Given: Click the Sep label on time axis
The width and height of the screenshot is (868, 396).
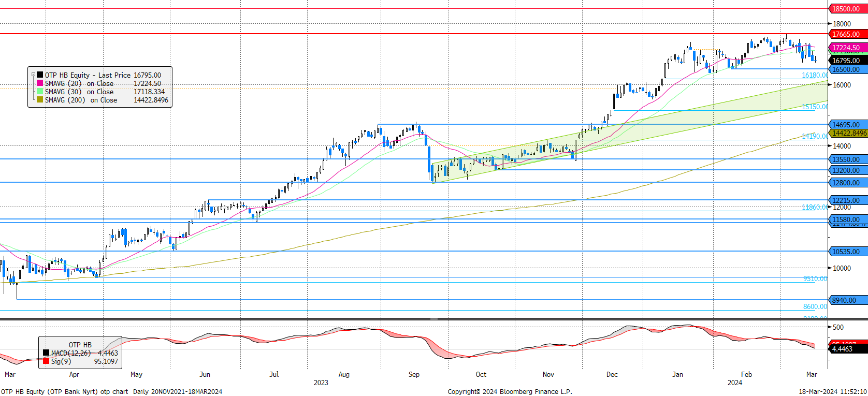Looking at the screenshot, I should pos(414,374).
